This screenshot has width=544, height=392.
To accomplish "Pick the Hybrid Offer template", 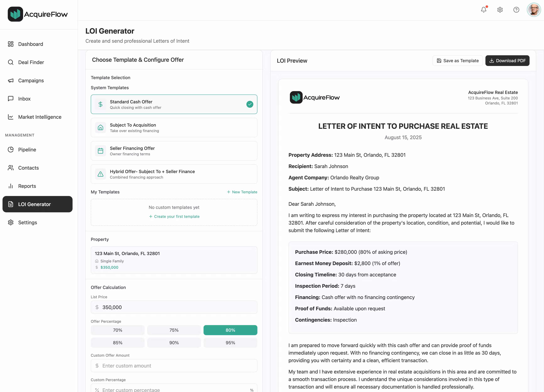I will click(x=174, y=174).
